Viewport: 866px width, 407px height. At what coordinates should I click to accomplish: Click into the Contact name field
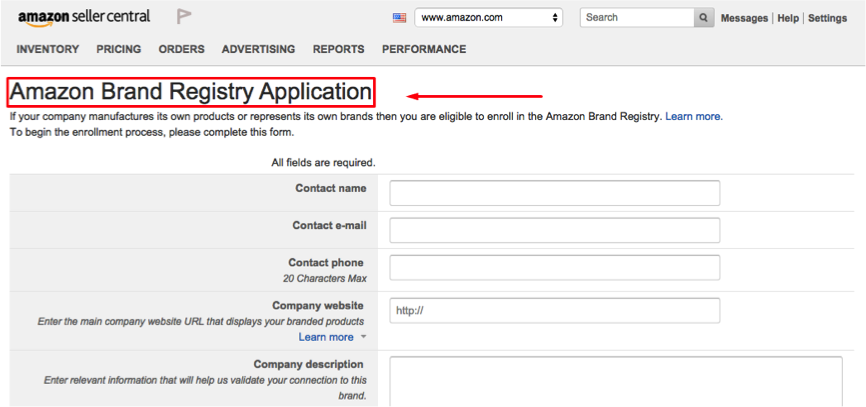[555, 193]
